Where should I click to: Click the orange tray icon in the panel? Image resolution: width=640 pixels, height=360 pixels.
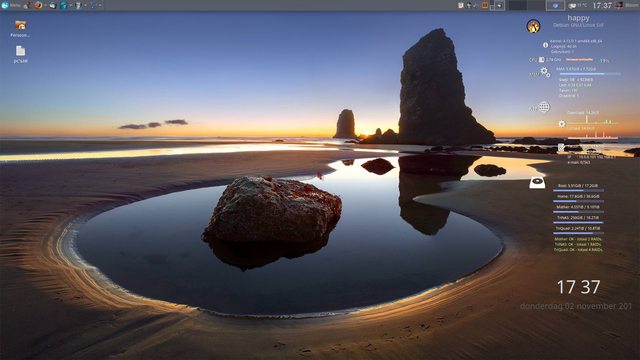(x=485, y=5)
